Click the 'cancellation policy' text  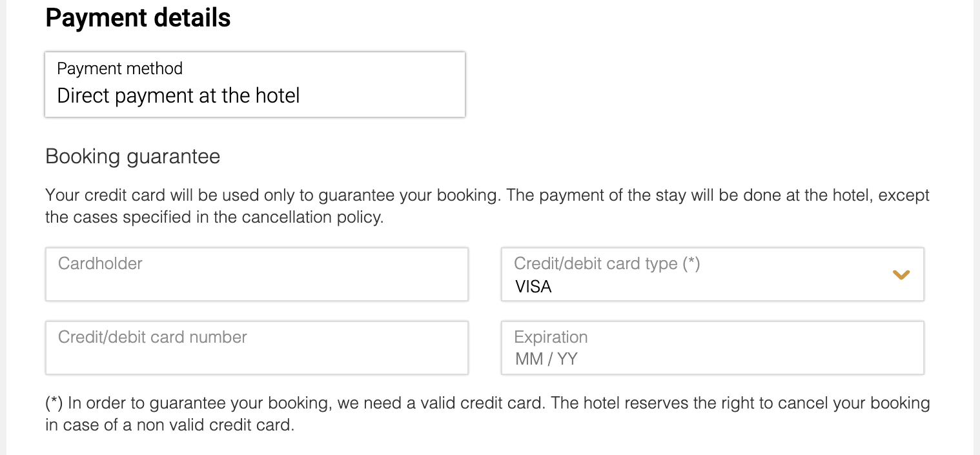pos(312,217)
